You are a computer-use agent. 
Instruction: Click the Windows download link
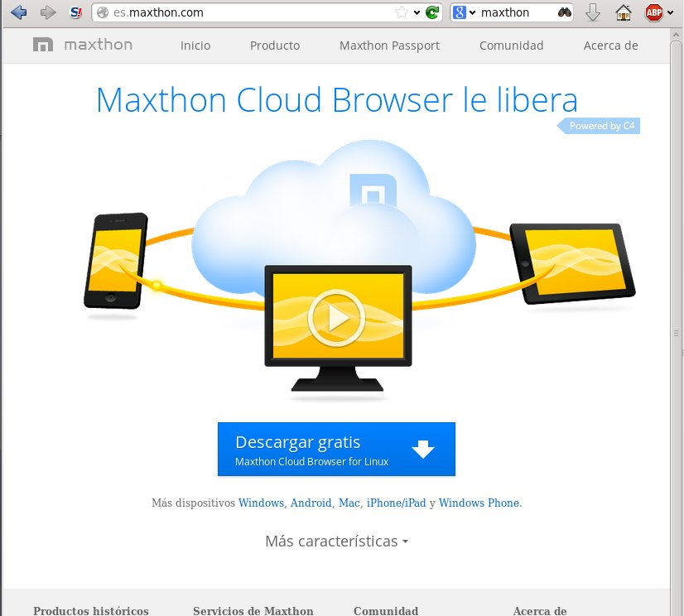click(x=261, y=503)
